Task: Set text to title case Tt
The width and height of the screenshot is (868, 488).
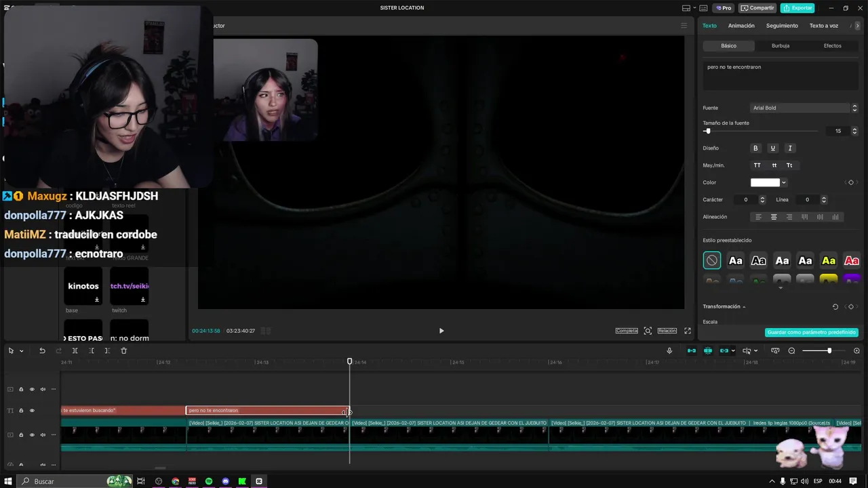Action: click(789, 165)
